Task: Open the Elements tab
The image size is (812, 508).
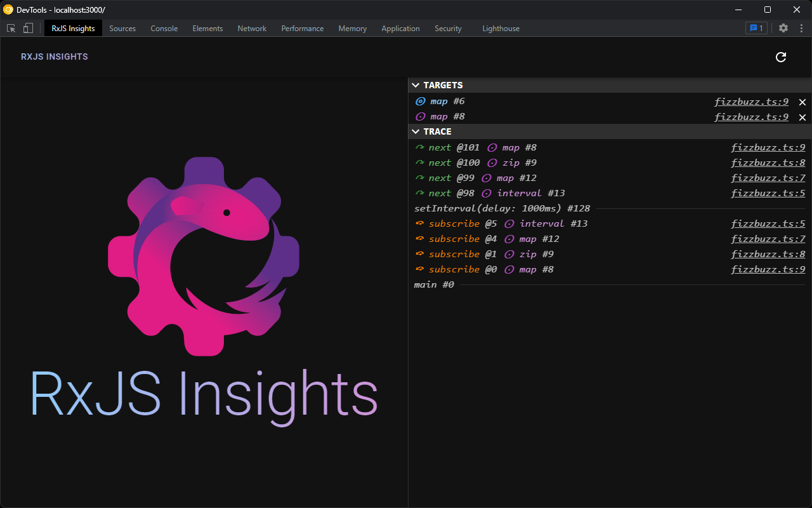Action: point(208,29)
